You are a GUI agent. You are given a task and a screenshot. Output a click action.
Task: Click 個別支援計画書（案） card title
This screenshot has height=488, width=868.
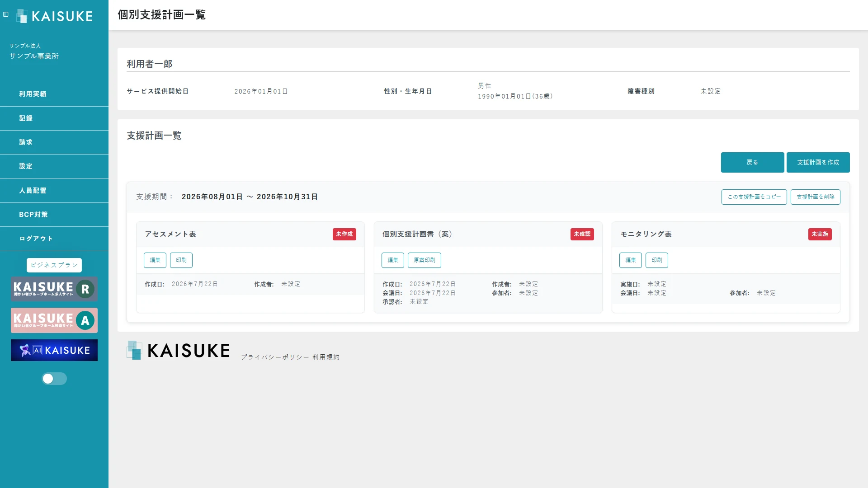pyautogui.click(x=418, y=234)
